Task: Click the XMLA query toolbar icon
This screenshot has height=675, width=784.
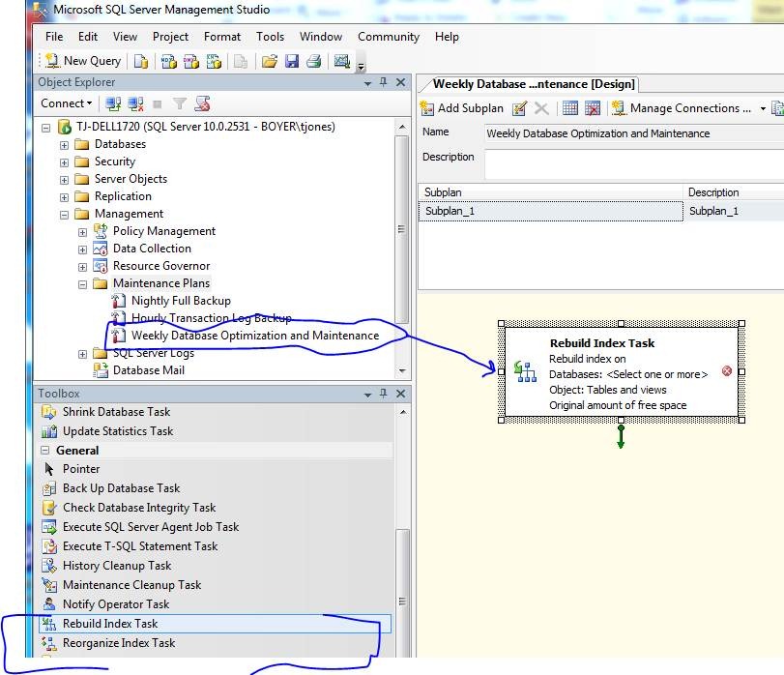Action: [x=214, y=62]
